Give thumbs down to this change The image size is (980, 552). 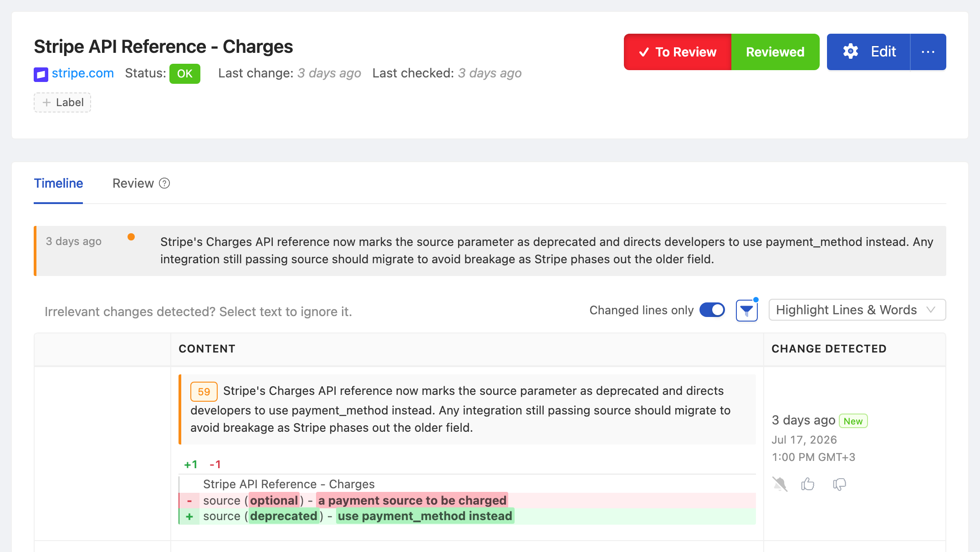point(839,484)
